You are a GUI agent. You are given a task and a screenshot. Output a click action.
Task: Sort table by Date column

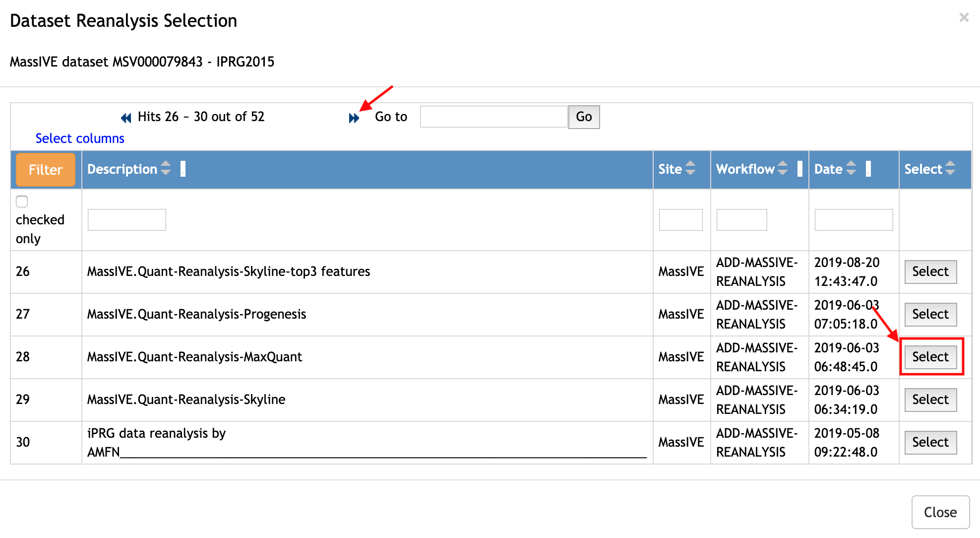click(x=851, y=168)
